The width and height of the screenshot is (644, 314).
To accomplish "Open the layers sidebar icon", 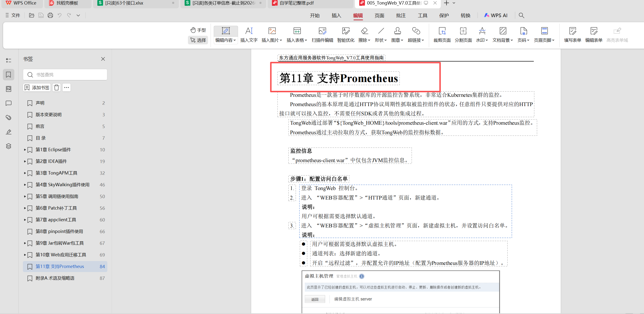I will coord(9,146).
